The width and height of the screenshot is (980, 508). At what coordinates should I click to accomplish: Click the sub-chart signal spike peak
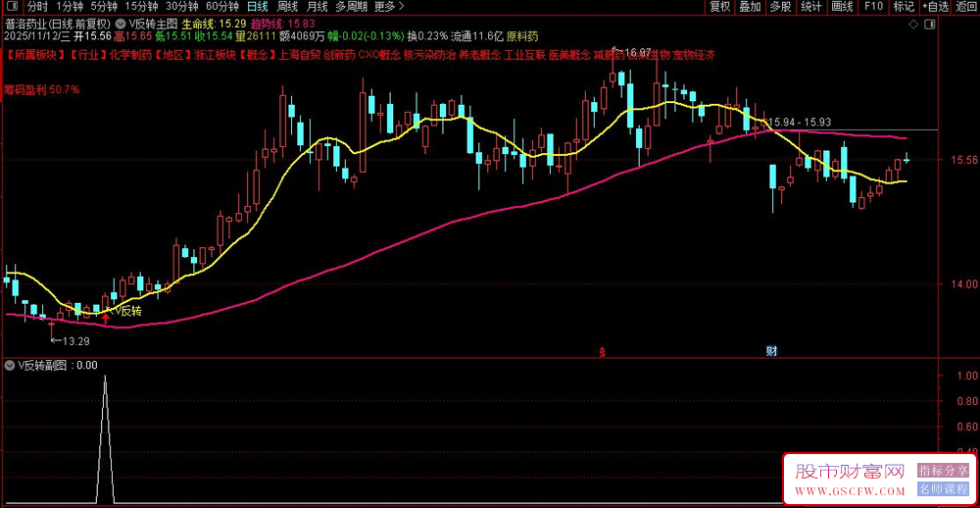pos(105,376)
